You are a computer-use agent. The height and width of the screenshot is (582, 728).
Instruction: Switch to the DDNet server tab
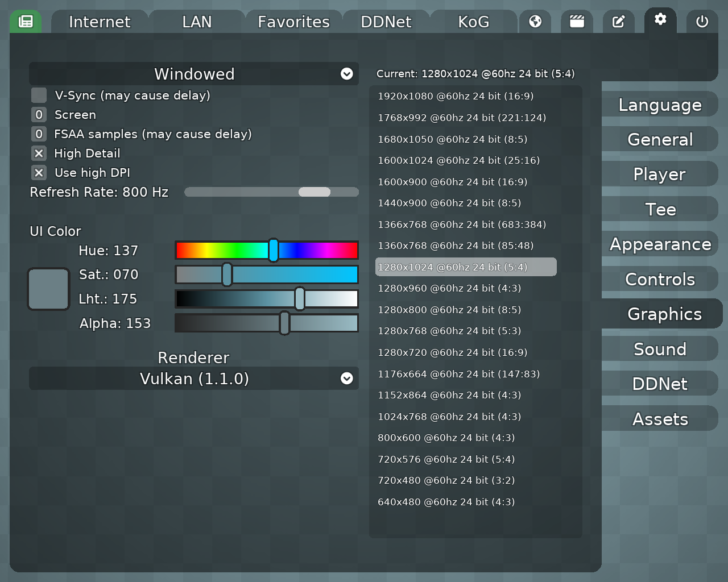[x=386, y=21]
